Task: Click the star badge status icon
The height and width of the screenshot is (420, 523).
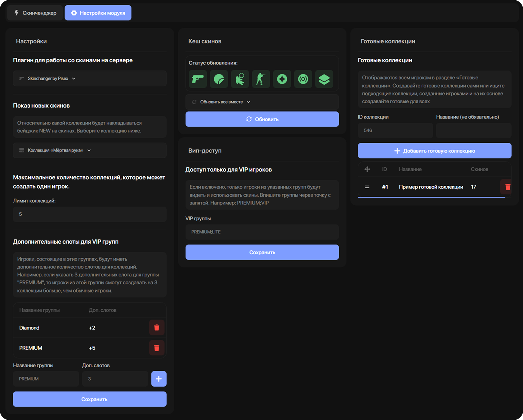Action: [x=282, y=79]
